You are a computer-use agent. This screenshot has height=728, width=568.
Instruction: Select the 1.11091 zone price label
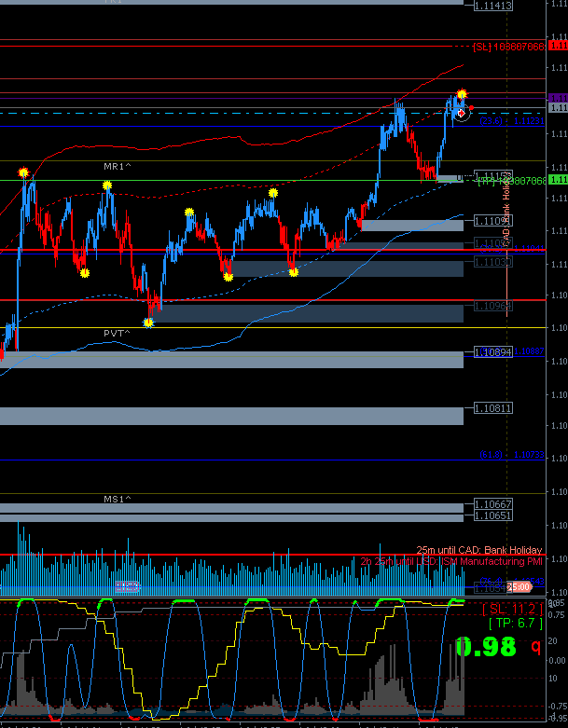pos(493,221)
